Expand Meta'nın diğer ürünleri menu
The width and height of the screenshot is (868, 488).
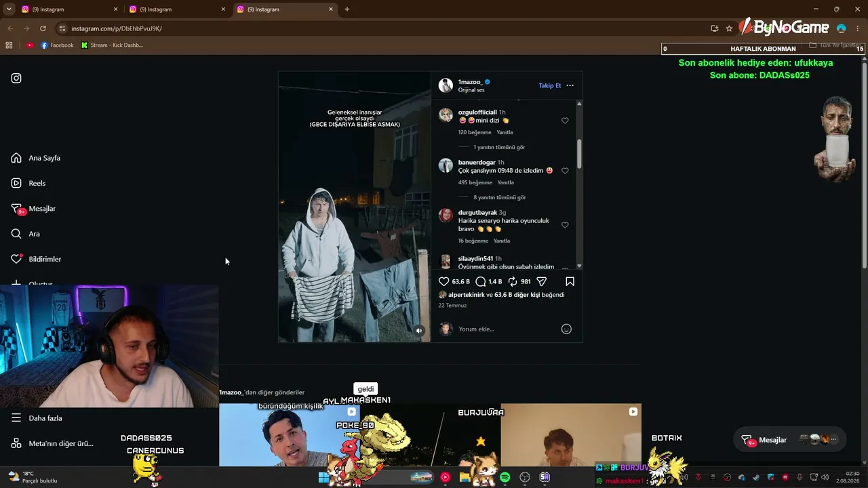[52, 443]
